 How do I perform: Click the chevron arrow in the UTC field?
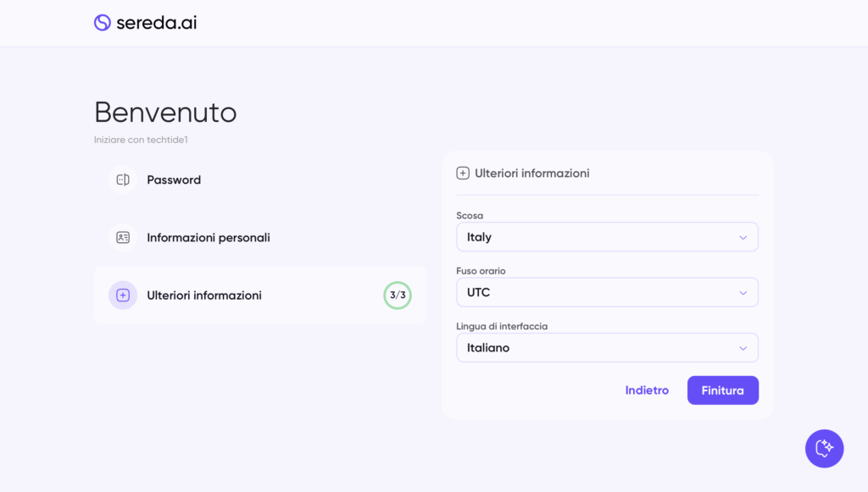click(743, 293)
